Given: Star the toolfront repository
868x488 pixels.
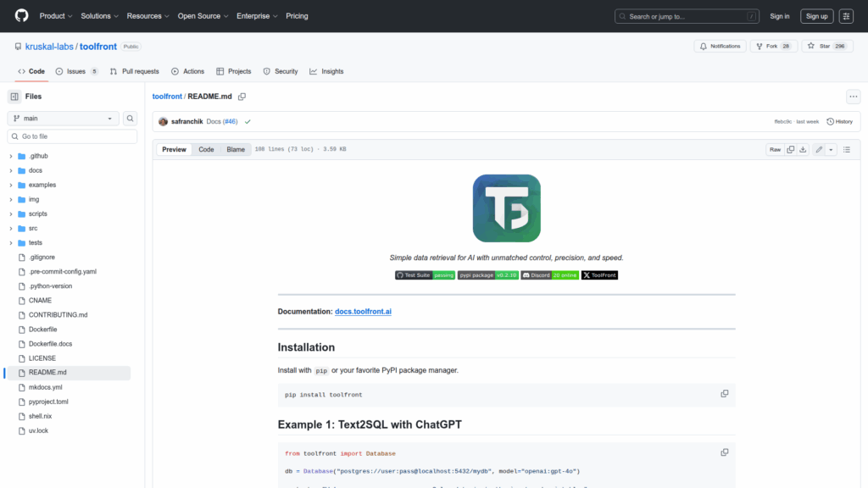Looking at the screenshot, I should [x=827, y=47].
